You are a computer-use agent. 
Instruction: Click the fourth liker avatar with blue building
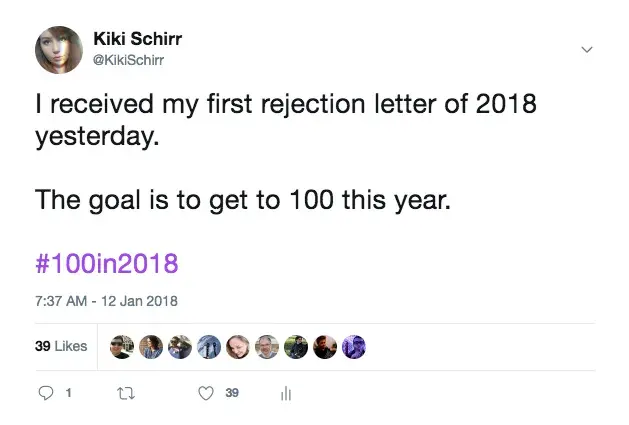[x=209, y=347]
